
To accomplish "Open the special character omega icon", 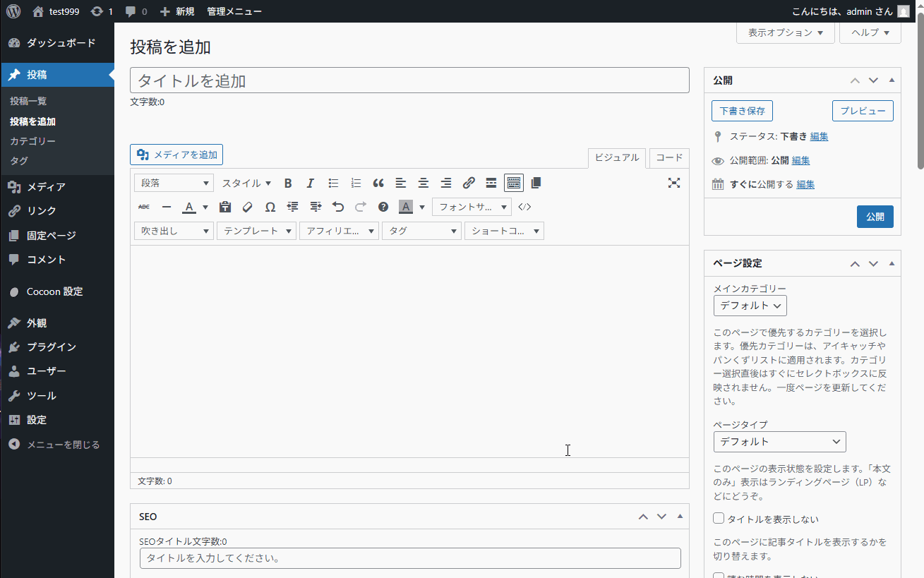I will click(x=270, y=207).
